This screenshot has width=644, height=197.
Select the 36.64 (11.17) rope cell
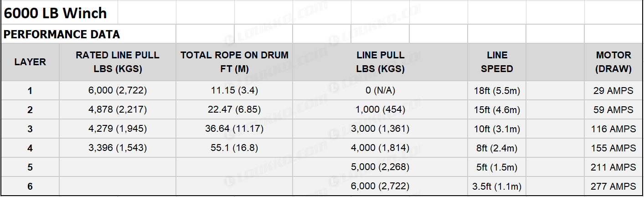click(x=234, y=129)
